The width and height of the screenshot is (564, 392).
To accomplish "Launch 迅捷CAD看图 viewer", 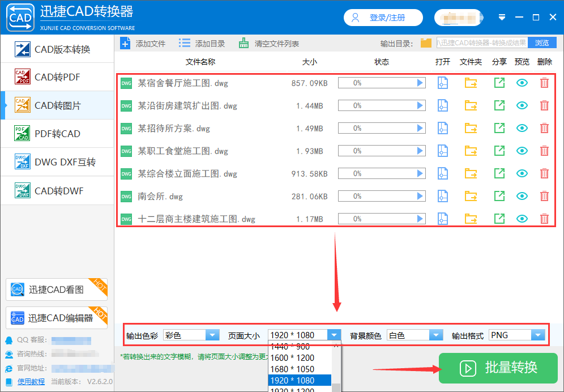I will point(57,289).
